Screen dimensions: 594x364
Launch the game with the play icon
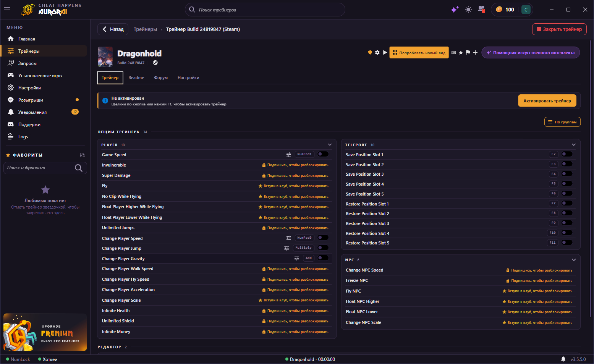385,52
